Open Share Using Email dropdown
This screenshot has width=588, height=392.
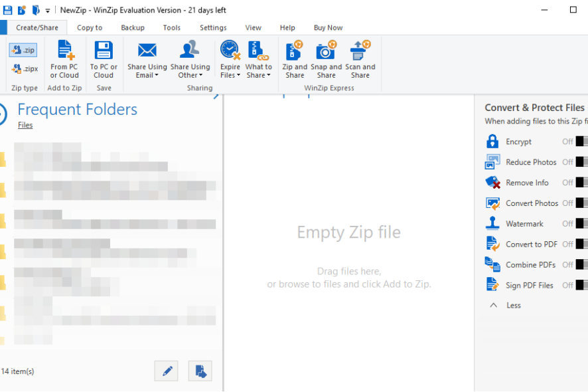[147, 59]
